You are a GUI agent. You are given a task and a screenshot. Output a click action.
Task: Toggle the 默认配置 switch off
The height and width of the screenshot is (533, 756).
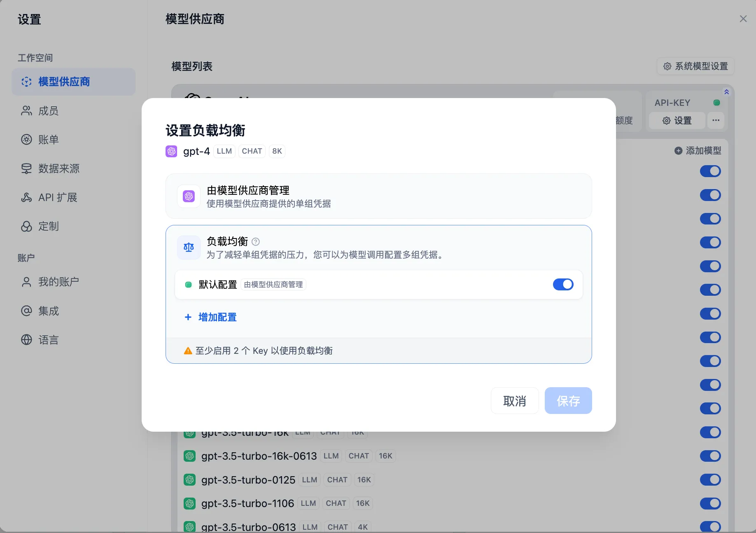(563, 285)
